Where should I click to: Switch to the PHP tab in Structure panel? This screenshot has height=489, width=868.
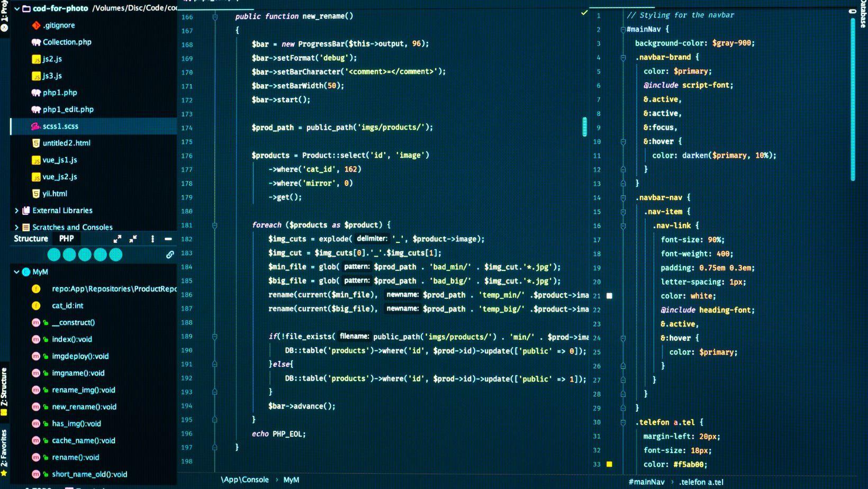[67, 239]
